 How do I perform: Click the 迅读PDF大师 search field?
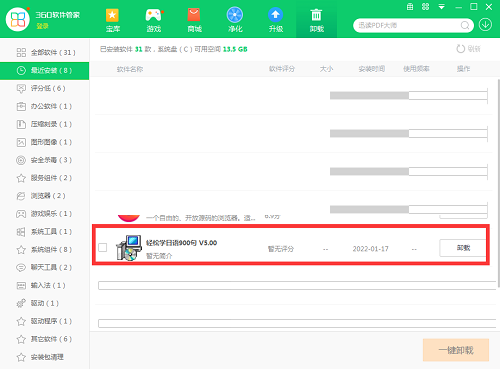tap(408, 25)
